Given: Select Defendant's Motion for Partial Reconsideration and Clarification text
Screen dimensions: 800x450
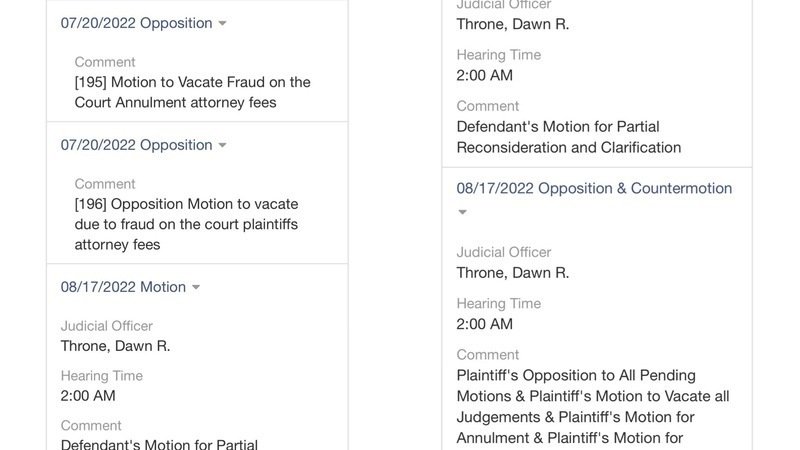Looking at the screenshot, I should pyautogui.click(x=568, y=137).
